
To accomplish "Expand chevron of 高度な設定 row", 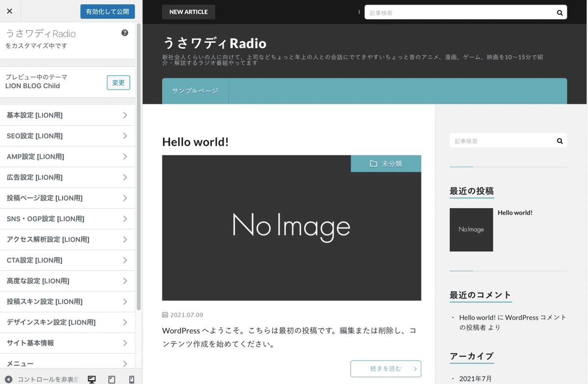I will (125, 281).
